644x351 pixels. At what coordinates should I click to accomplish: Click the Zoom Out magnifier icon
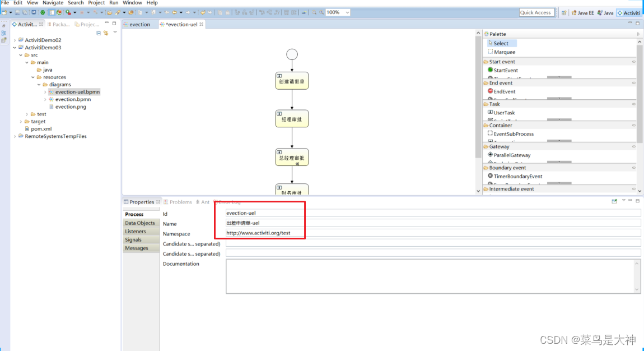point(314,12)
